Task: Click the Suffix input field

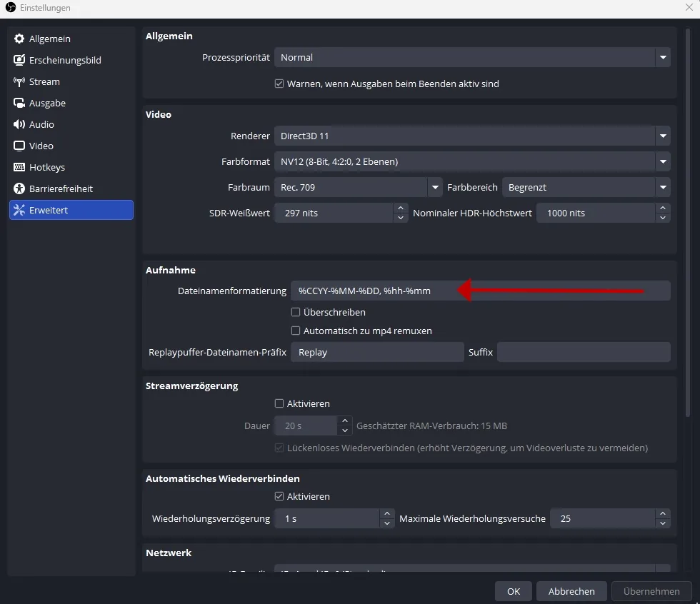Action: [x=584, y=353]
